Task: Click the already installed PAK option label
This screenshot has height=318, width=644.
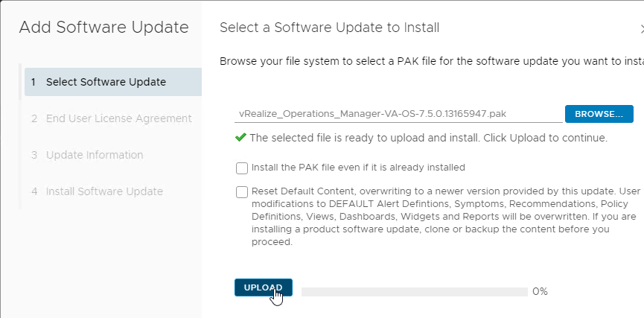Action: (358, 168)
